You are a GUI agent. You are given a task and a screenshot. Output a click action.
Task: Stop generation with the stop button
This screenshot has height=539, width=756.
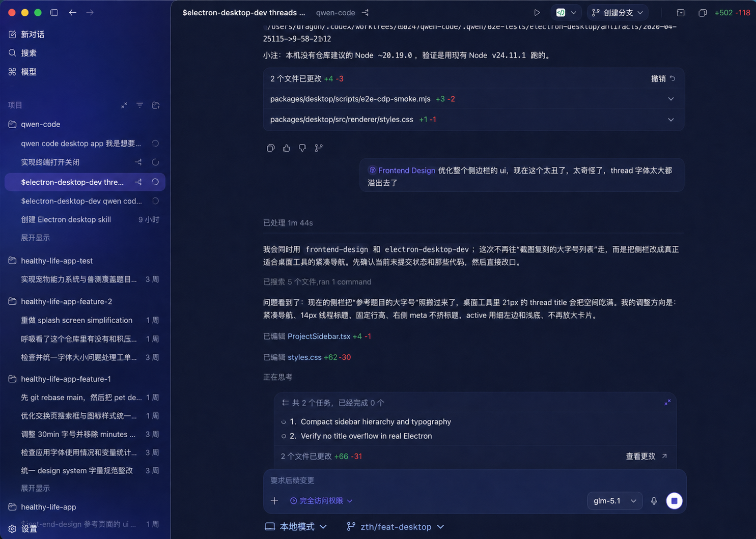click(x=674, y=501)
